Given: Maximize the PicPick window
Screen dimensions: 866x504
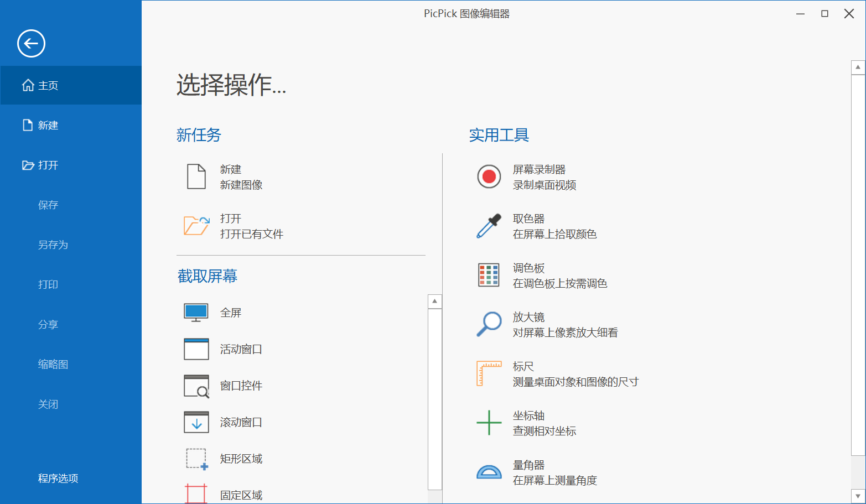Looking at the screenshot, I should tap(824, 13).
